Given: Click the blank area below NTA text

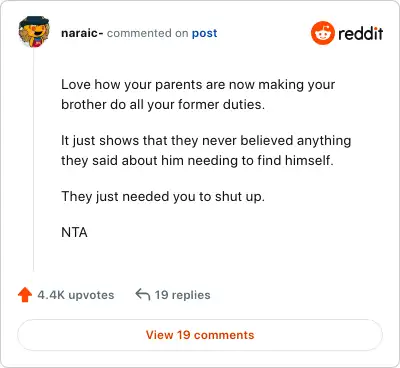Looking at the screenshot, I should [200, 257].
